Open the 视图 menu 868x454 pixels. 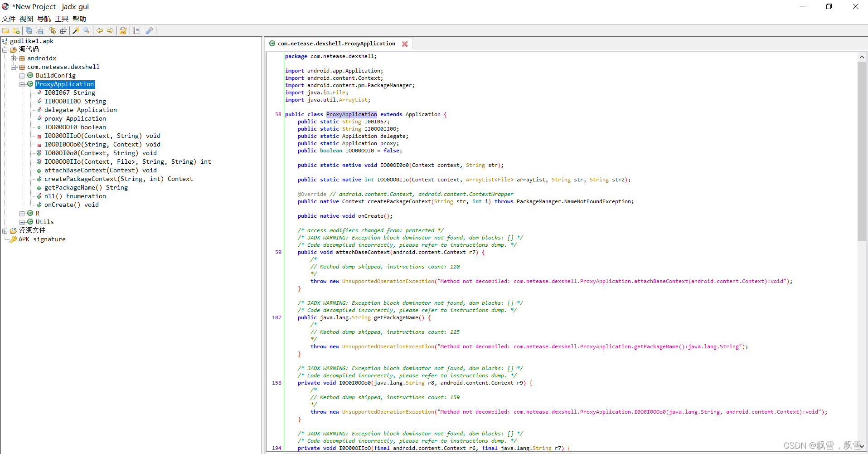tap(26, 19)
